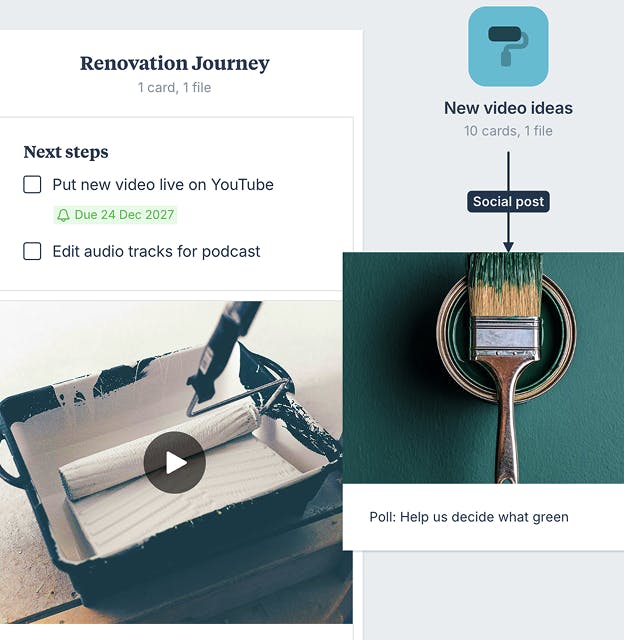Click the "10 cards, 1 file" board summary
Screen dimensions: 624x640
[x=508, y=131]
